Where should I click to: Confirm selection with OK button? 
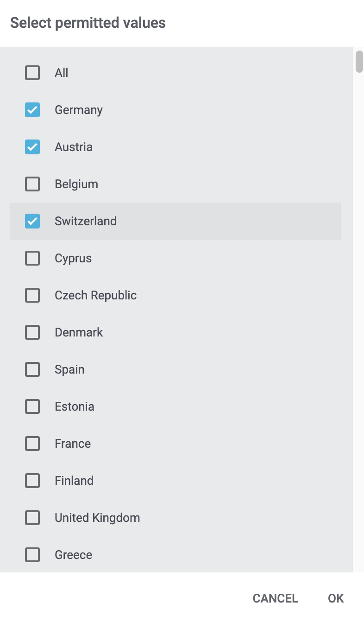pyautogui.click(x=336, y=598)
